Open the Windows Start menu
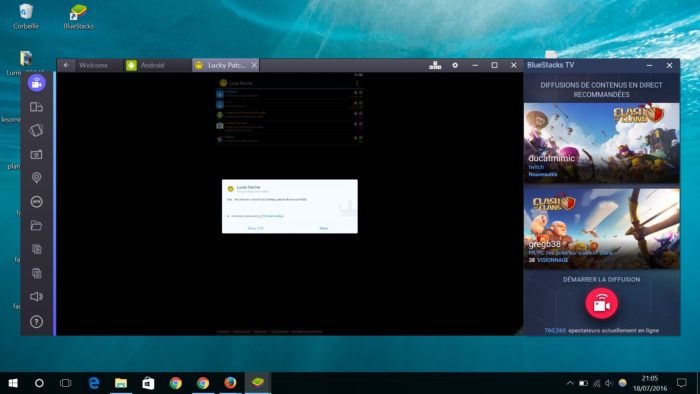The height and width of the screenshot is (394, 700). pyautogui.click(x=13, y=383)
